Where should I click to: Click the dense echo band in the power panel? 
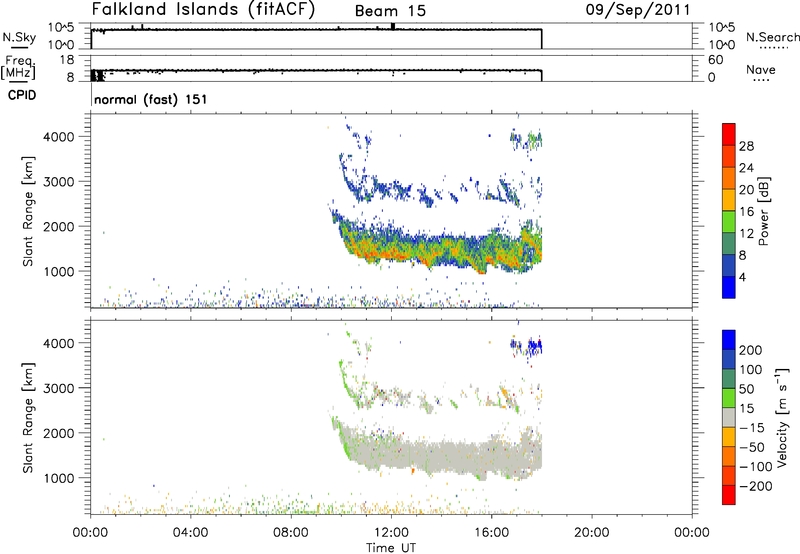(439, 245)
